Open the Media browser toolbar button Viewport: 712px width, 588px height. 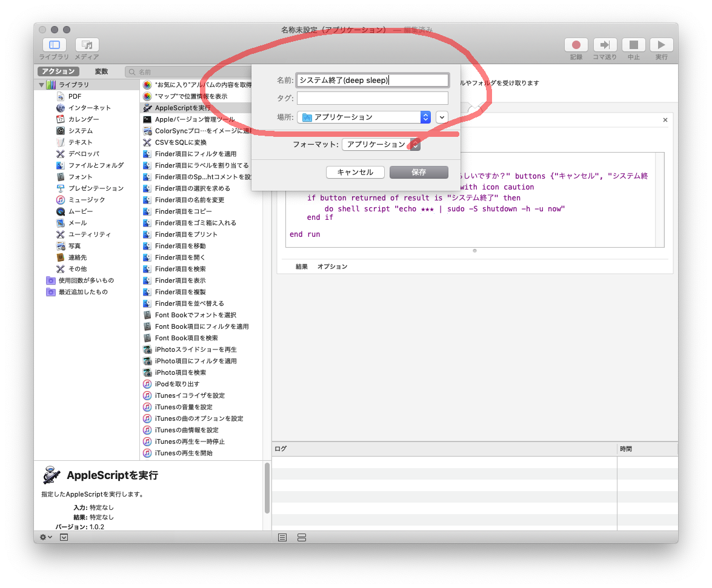[x=87, y=45]
